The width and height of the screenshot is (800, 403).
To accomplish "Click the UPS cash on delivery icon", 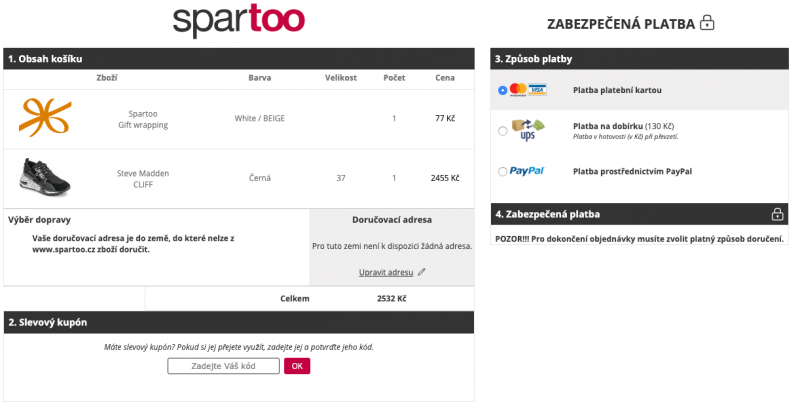I will tap(528, 130).
